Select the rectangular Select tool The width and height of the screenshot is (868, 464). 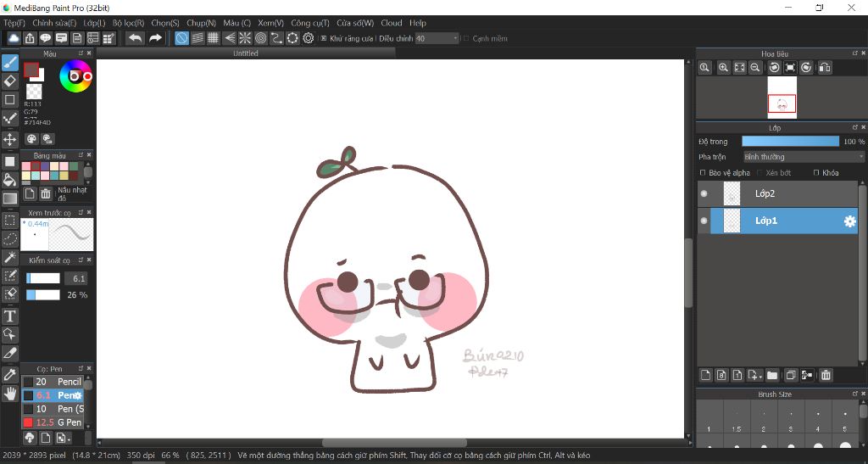click(10, 221)
